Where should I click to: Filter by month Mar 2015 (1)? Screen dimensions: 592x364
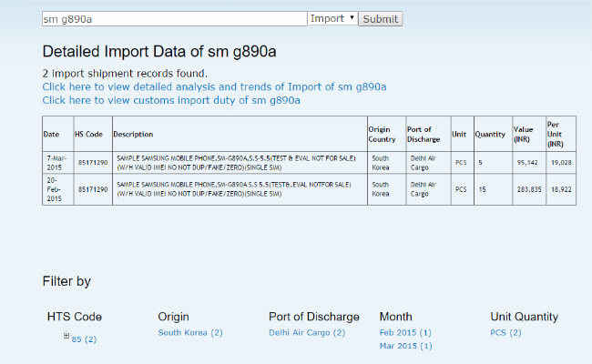point(405,346)
